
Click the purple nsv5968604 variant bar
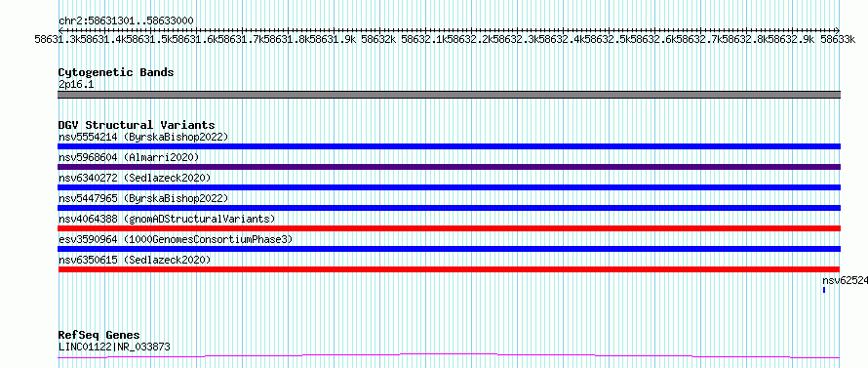(449, 167)
